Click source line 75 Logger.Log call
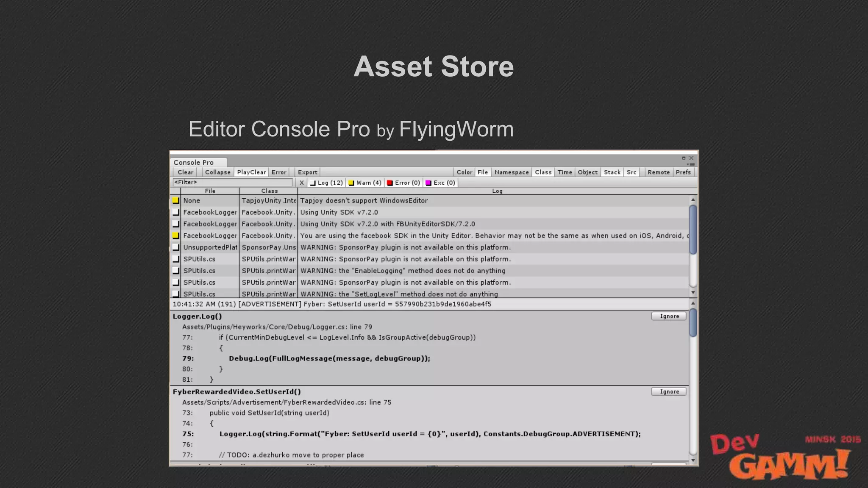868x488 pixels. [430, 434]
